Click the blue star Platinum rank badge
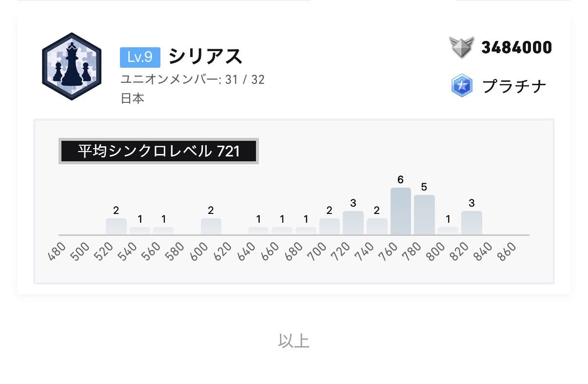 [461, 86]
